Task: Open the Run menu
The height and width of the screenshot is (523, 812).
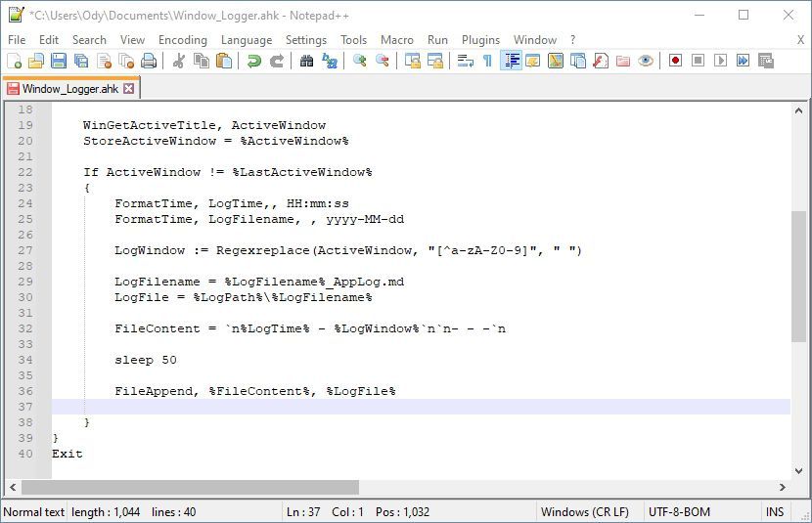Action: (x=437, y=40)
